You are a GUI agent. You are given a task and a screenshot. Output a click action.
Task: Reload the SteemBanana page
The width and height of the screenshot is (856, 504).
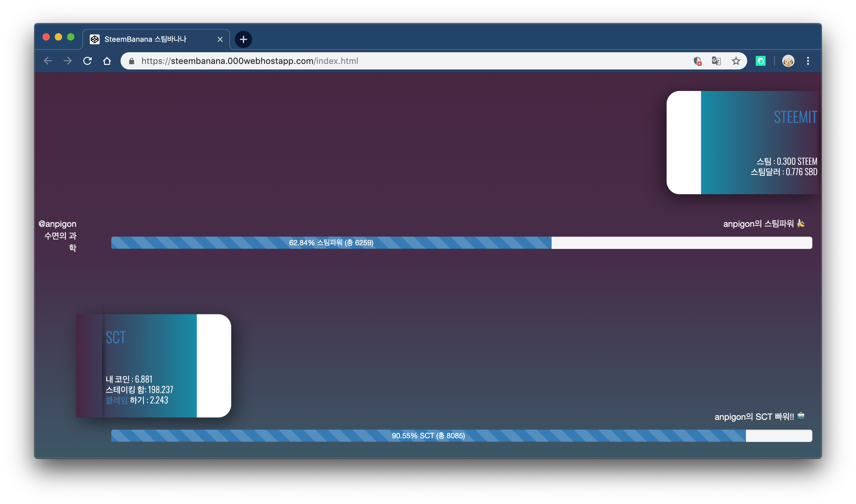click(x=87, y=61)
